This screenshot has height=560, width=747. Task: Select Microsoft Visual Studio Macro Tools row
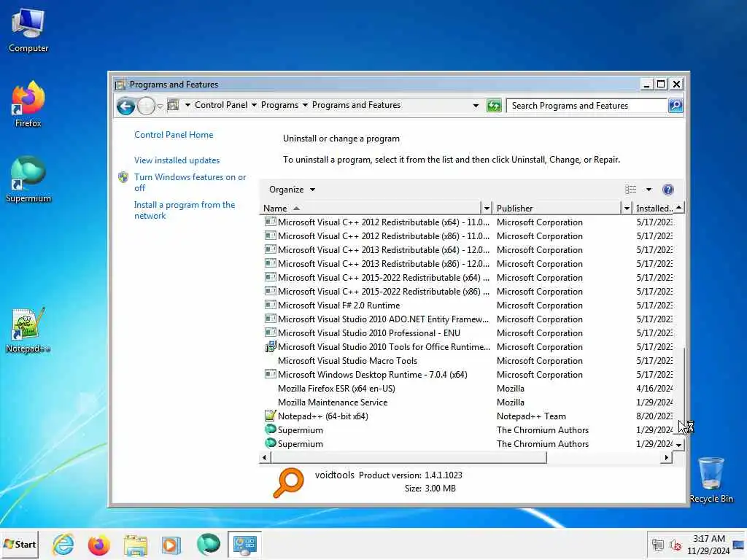pyautogui.click(x=467, y=361)
